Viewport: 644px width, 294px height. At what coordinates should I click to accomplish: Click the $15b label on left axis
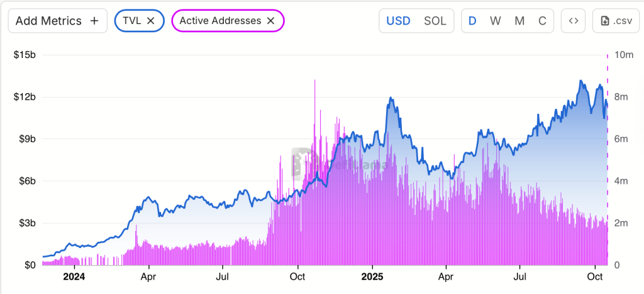25,55
